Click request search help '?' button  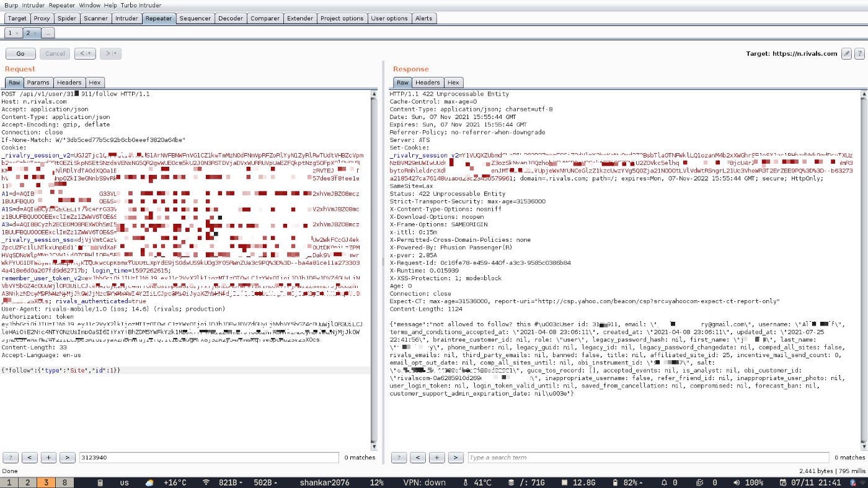[x=11, y=458]
